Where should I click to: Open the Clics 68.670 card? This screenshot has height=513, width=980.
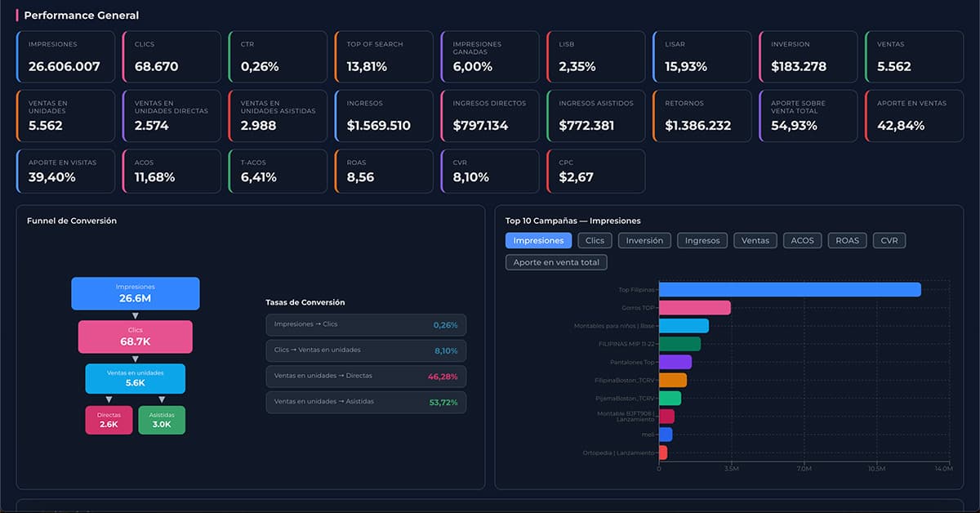pyautogui.click(x=171, y=57)
